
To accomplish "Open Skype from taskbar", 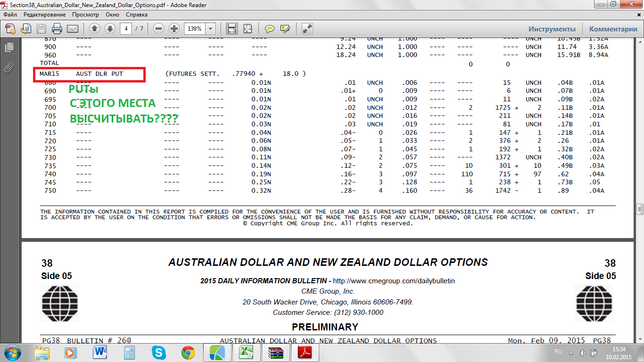I will pos(158,353).
